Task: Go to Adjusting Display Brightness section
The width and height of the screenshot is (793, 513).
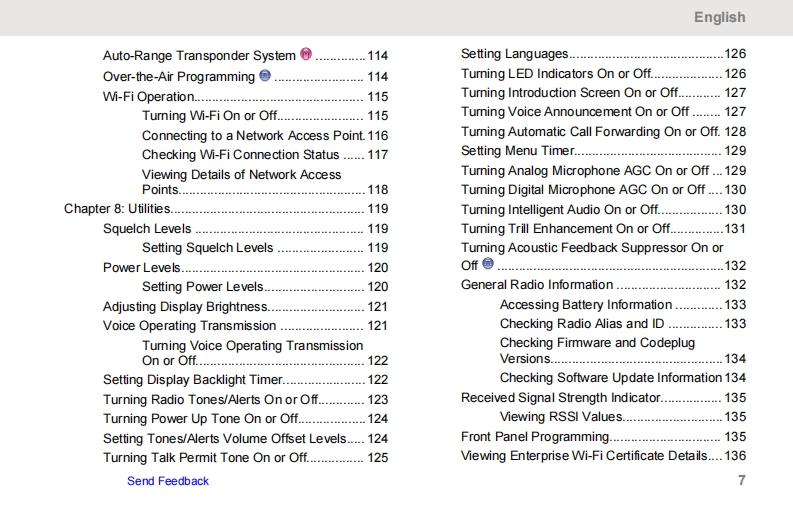Action: (185, 307)
